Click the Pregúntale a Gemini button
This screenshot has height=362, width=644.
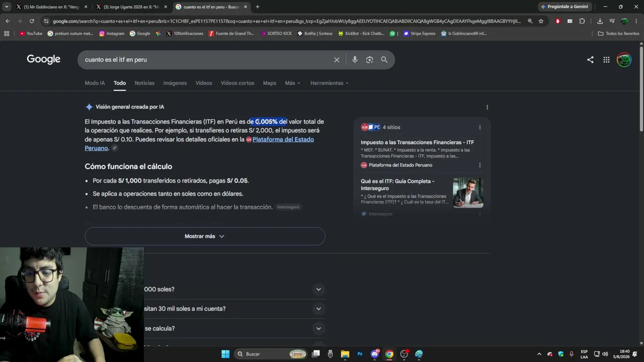[565, 7]
